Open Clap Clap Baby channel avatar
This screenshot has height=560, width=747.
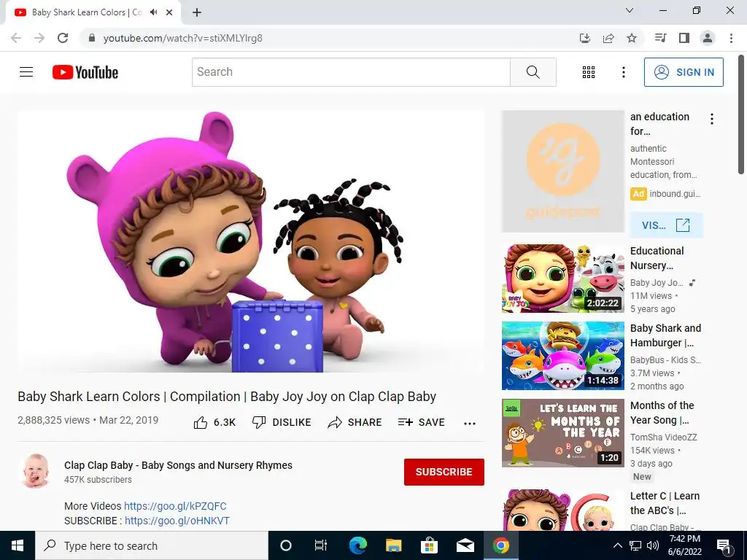click(36, 471)
